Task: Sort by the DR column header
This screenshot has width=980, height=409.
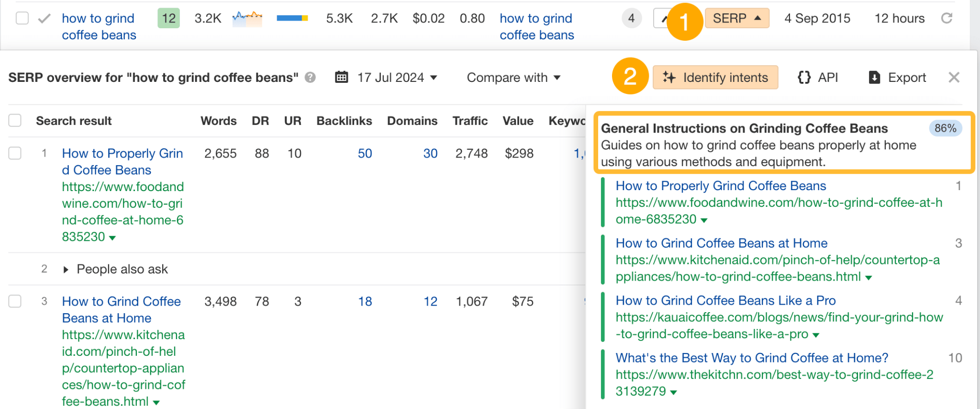Action: click(260, 121)
